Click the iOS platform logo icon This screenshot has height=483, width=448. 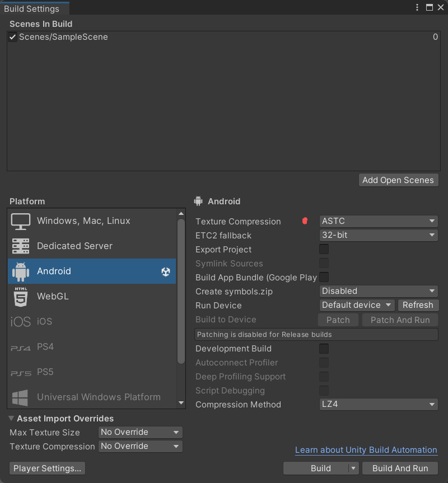[21, 322]
